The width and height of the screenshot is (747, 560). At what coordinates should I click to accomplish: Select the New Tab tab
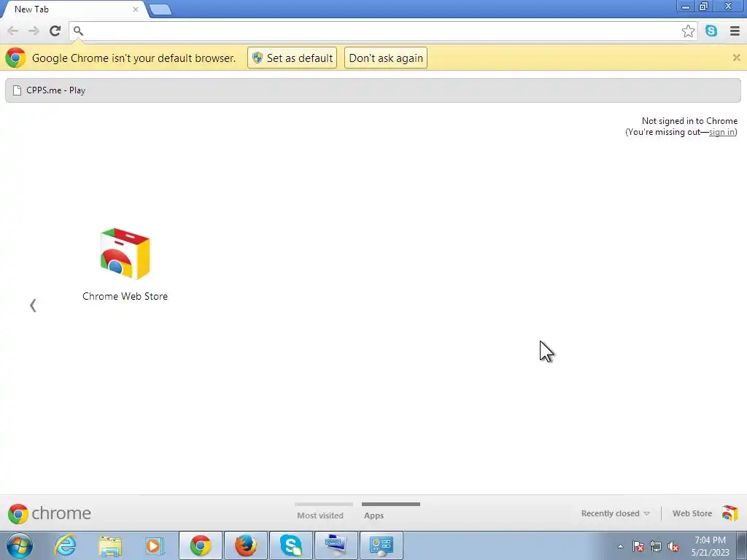74,9
